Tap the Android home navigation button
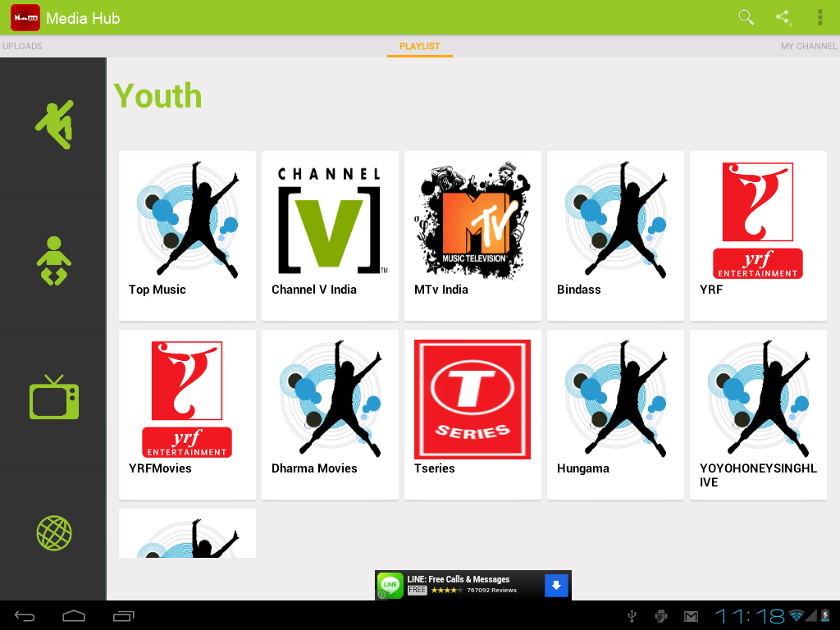The height and width of the screenshot is (630, 840). coord(74,616)
